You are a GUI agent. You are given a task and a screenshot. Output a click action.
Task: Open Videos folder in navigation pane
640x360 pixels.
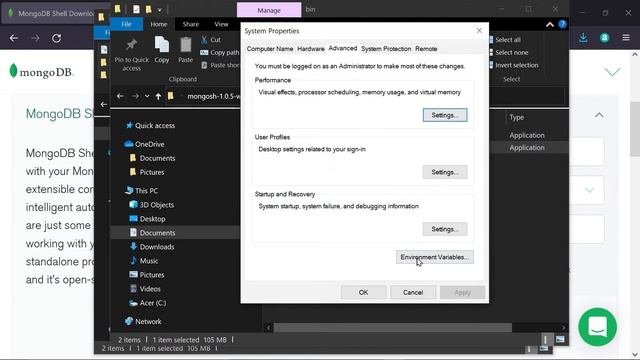pyautogui.click(x=145, y=289)
